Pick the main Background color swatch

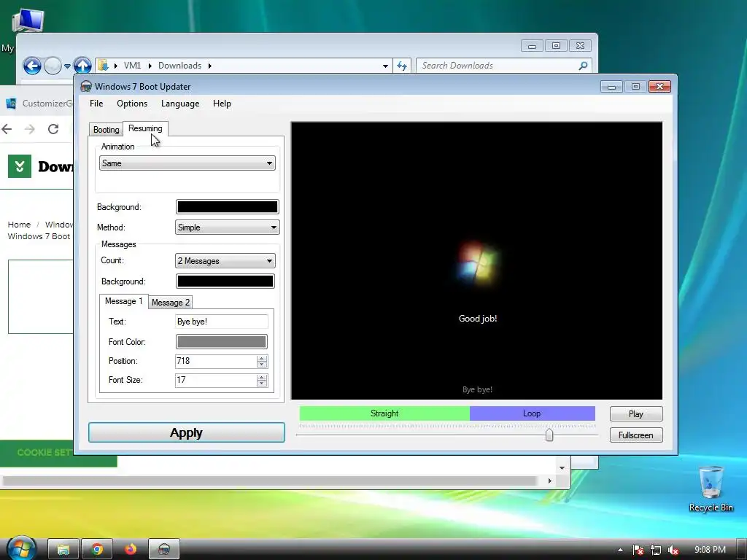228,206
